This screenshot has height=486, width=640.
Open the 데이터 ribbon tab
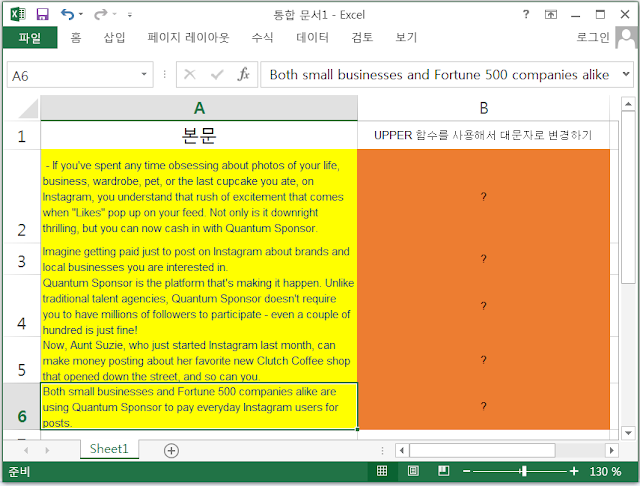pyautogui.click(x=312, y=38)
